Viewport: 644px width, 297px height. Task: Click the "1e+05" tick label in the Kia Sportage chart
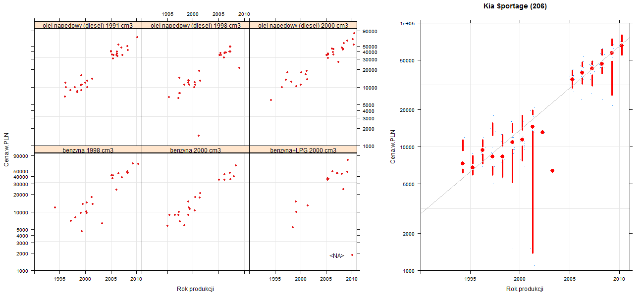pos(408,23)
